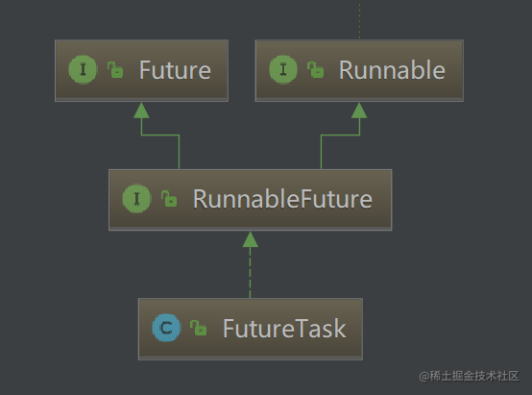The image size is (532, 395).
Task: Click the inheritance arrowhead pointing to Future
Action: (141, 111)
